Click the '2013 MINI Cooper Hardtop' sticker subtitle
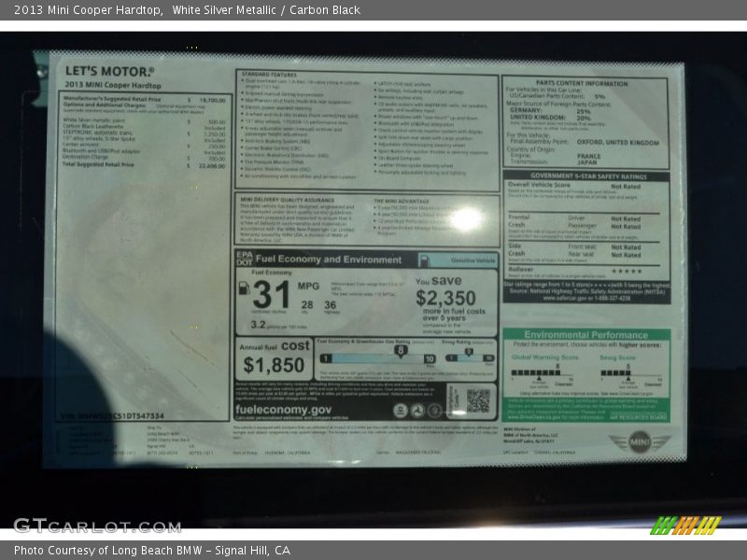The height and width of the screenshot is (560, 747). (x=113, y=85)
